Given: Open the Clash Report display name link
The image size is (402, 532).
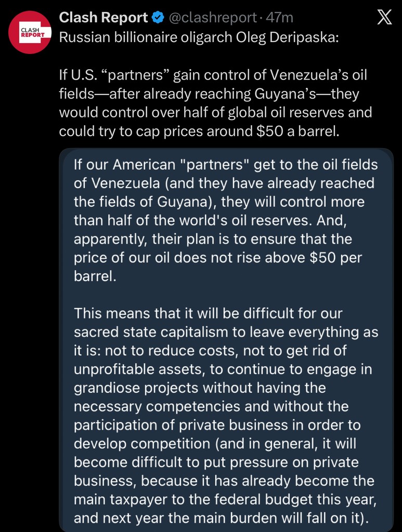Looking at the screenshot, I should (103, 18).
